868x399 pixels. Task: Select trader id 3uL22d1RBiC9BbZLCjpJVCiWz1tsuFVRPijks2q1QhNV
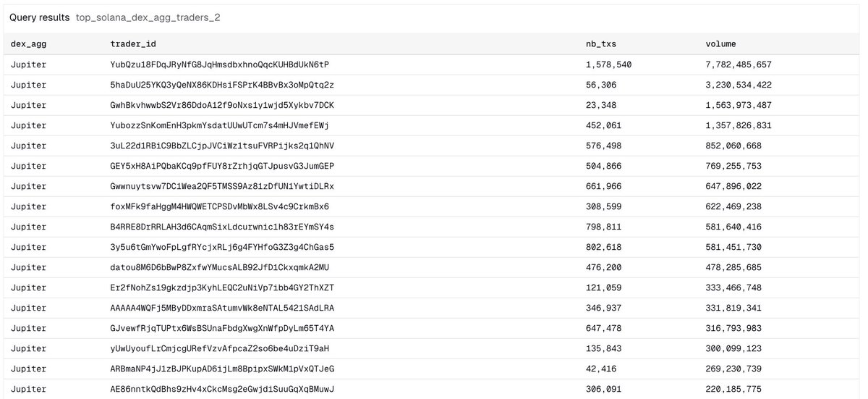click(222, 146)
